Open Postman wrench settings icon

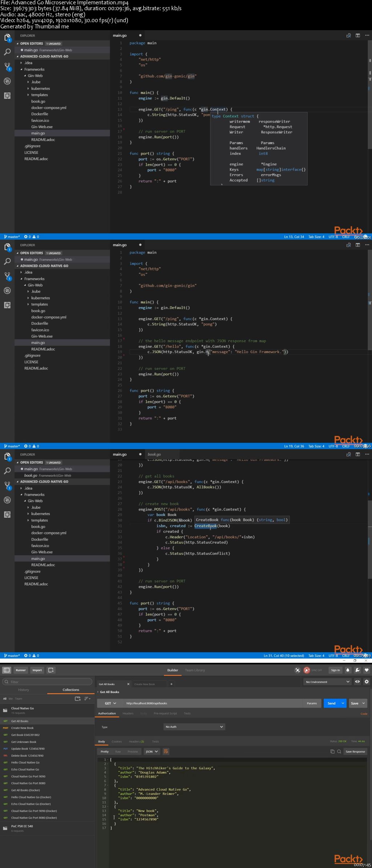pyautogui.click(x=357, y=670)
